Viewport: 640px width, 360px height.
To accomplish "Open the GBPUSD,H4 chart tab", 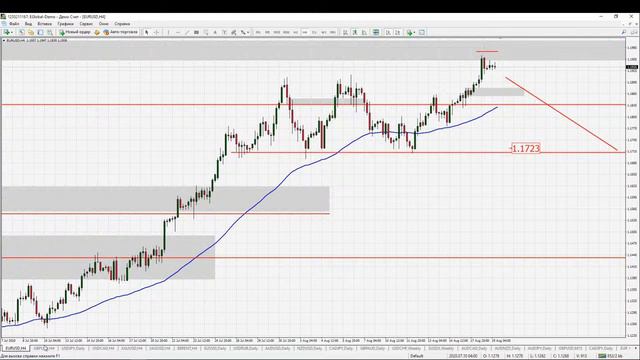I will pos(44,349).
